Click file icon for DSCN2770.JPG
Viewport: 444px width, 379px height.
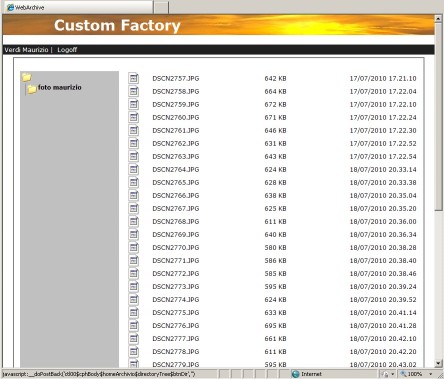click(x=134, y=247)
